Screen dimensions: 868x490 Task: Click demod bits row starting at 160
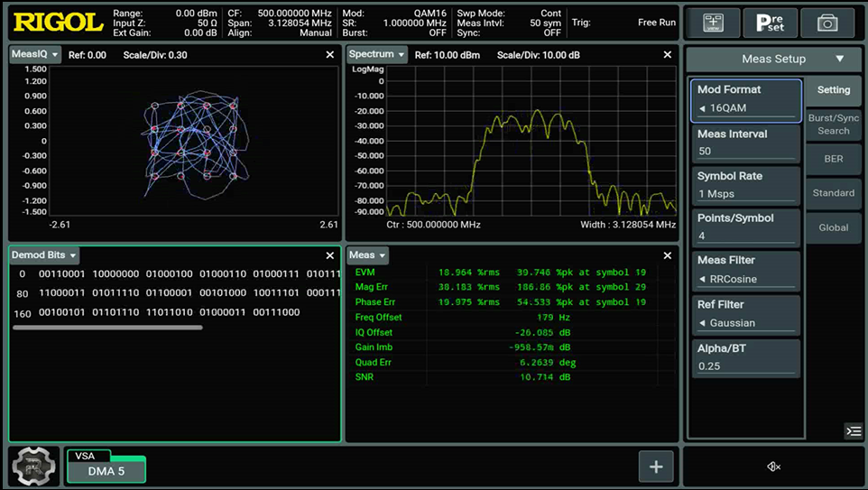coord(157,313)
